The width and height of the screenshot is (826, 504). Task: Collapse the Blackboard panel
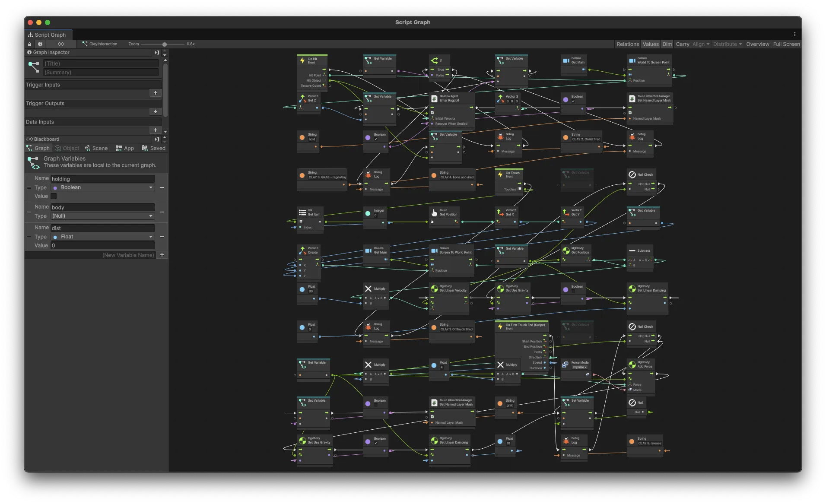click(x=157, y=139)
